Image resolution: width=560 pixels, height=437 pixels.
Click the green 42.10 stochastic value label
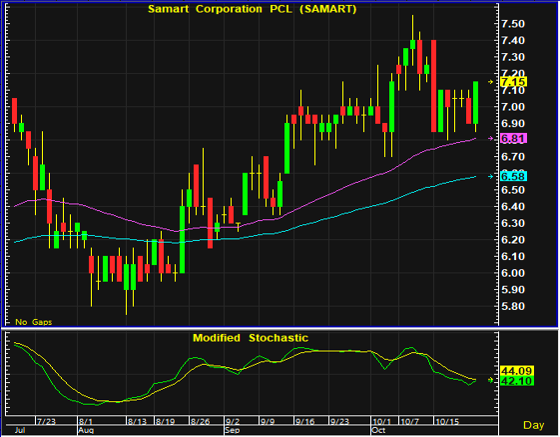click(517, 381)
